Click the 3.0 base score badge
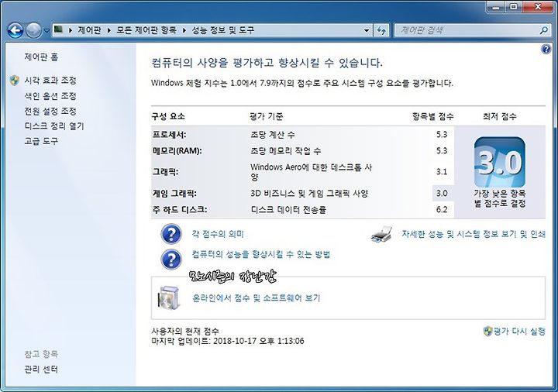The width and height of the screenshot is (558, 392). coord(500,162)
